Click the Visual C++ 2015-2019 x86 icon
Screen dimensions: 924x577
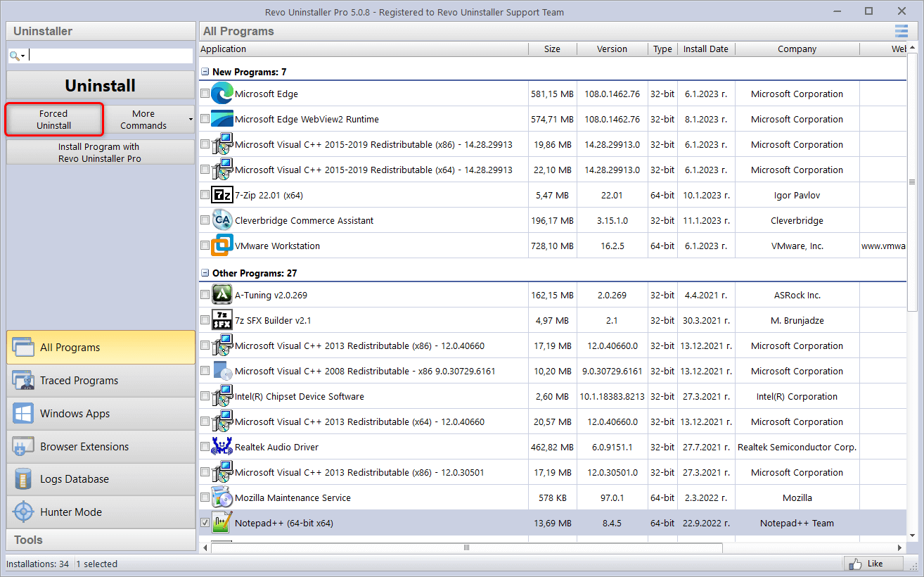(x=222, y=144)
